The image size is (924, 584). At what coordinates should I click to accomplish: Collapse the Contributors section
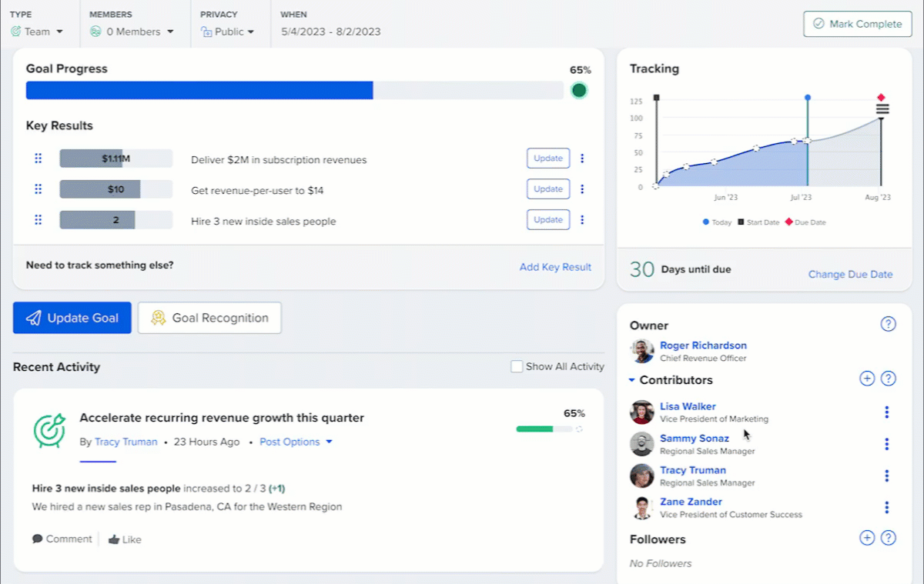coord(632,380)
